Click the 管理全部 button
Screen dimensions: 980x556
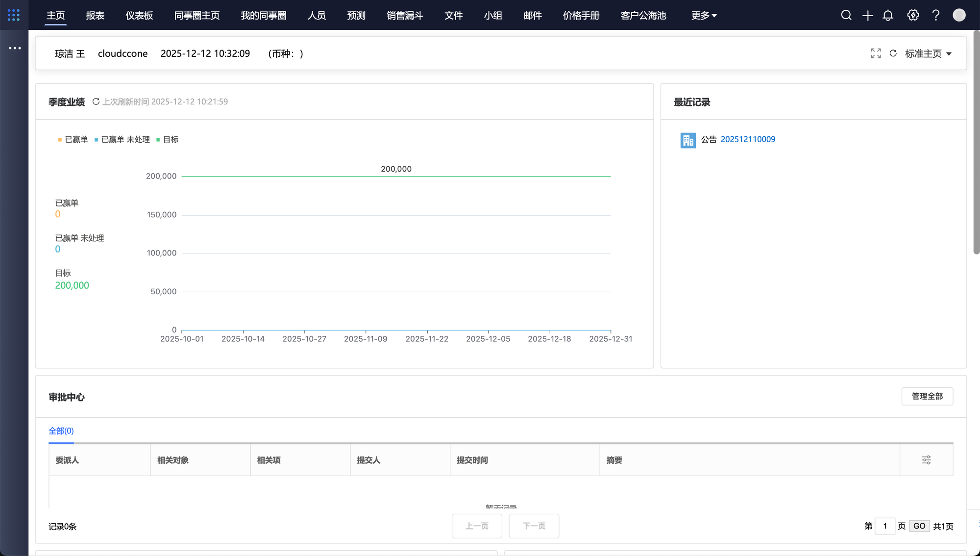pyautogui.click(x=927, y=396)
